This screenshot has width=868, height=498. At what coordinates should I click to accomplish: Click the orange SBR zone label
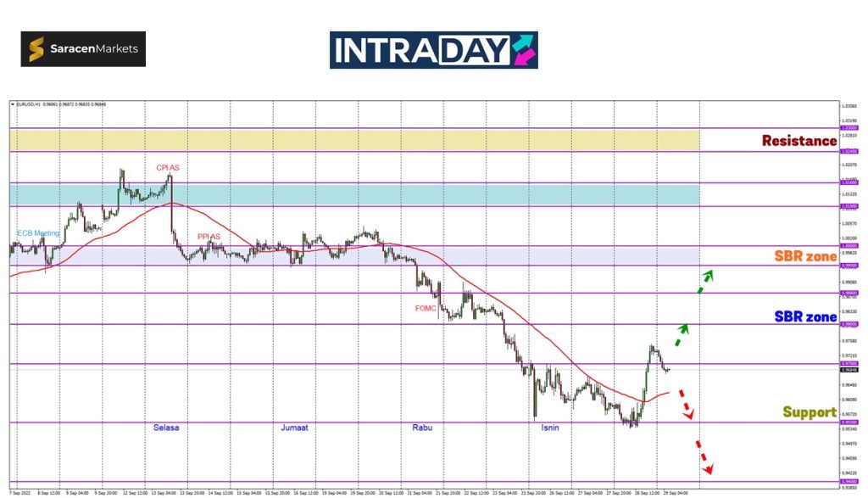click(x=804, y=256)
